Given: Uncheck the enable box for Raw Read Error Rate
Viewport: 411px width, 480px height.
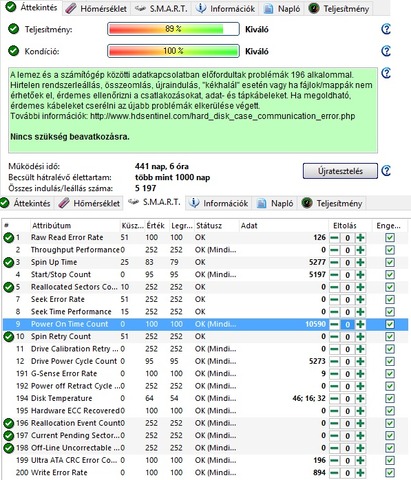Looking at the screenshot, I should (390, 238).
